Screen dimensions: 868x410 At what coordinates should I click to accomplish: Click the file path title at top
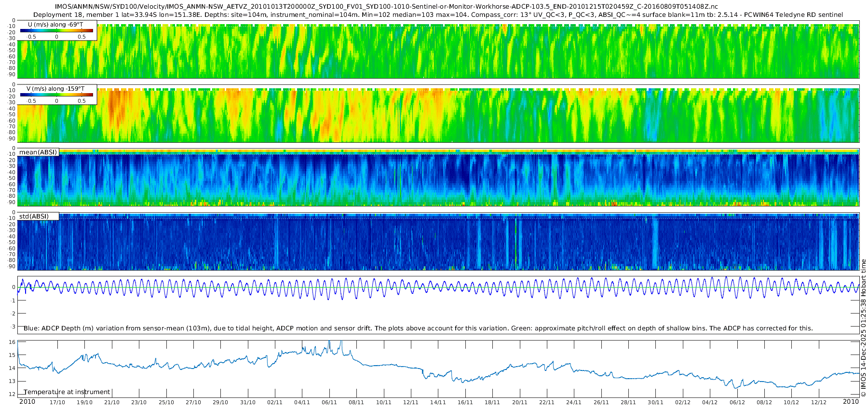point(387,7)
